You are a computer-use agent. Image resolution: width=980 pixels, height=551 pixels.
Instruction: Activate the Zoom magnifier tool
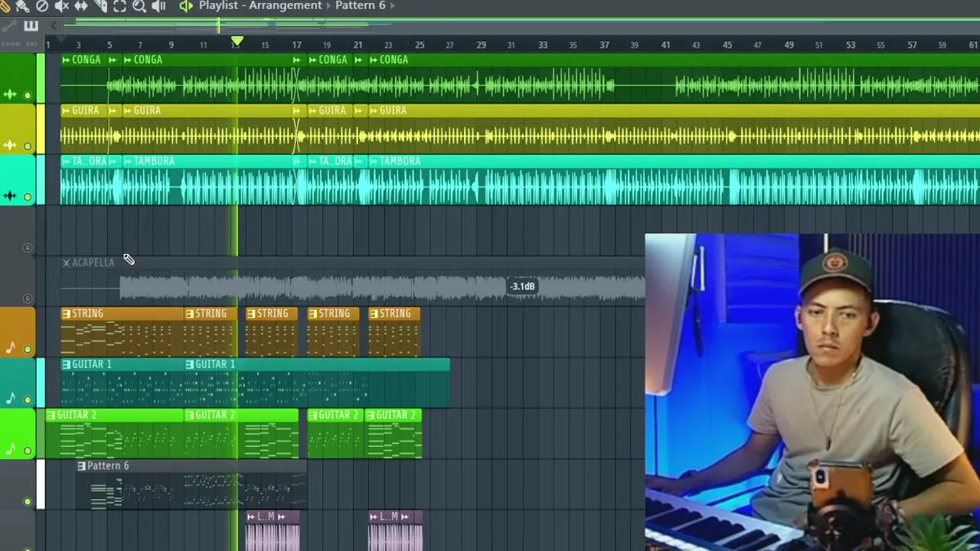pyautogui.click(x=139, y=5)
